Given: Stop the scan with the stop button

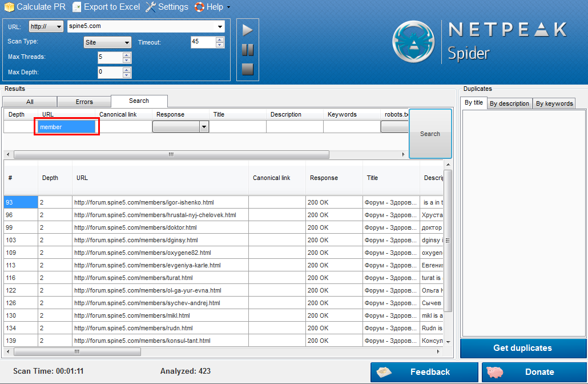Looking at the screenshot, I should click(x=248, y=69).
